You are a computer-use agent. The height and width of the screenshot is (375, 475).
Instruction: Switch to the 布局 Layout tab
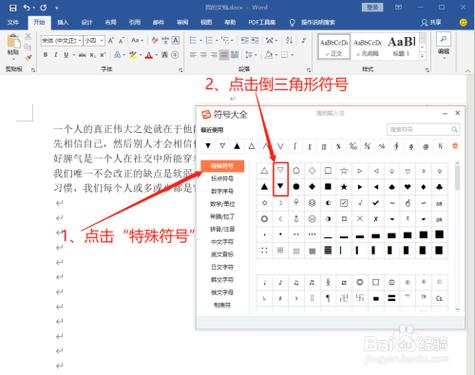tap(111, 22)
